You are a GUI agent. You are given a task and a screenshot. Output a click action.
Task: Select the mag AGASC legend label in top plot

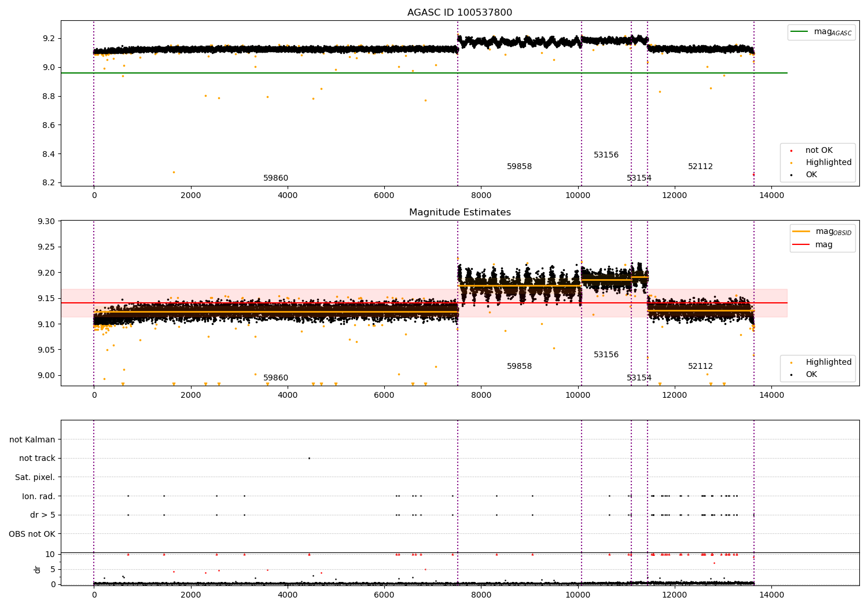(833, 32)
